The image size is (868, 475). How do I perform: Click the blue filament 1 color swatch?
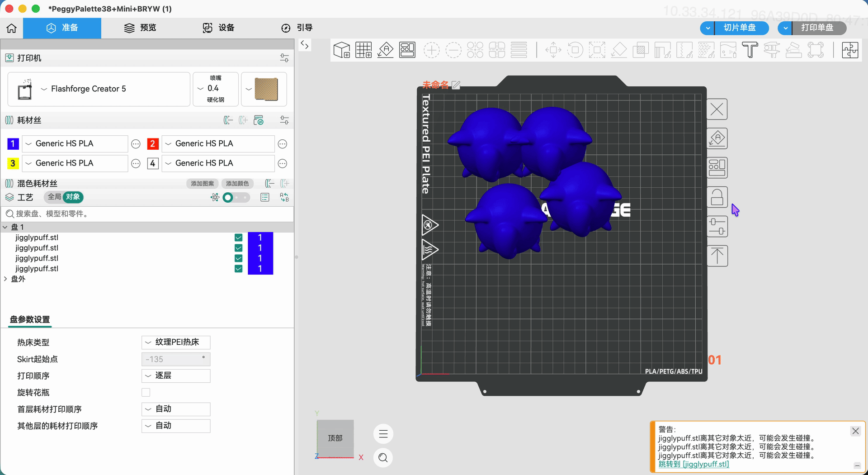click(13, 144)
